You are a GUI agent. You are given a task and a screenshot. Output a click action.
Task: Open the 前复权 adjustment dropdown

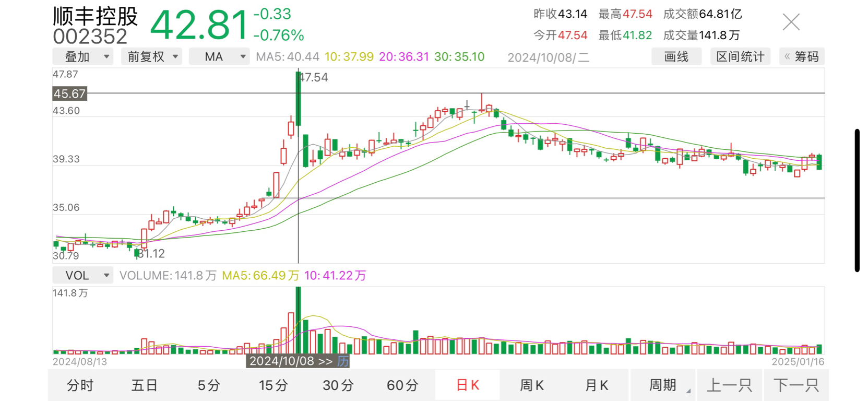click(152, 56)
